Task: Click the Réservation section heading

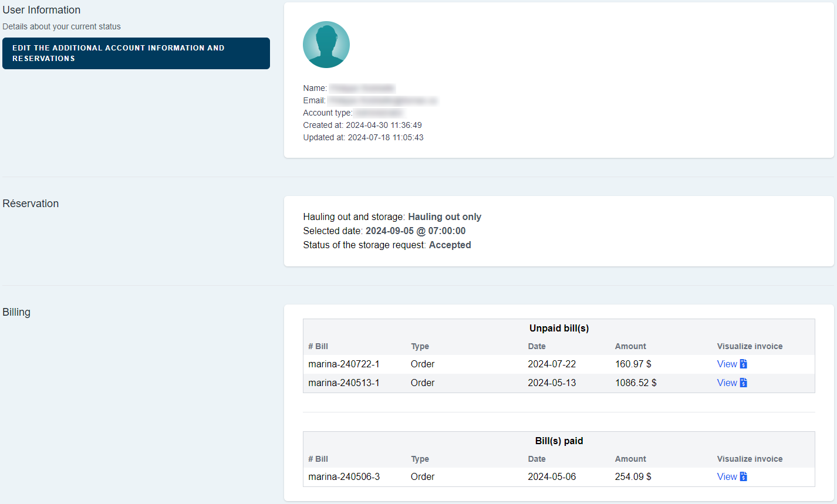Action: (x=31, y=204)
